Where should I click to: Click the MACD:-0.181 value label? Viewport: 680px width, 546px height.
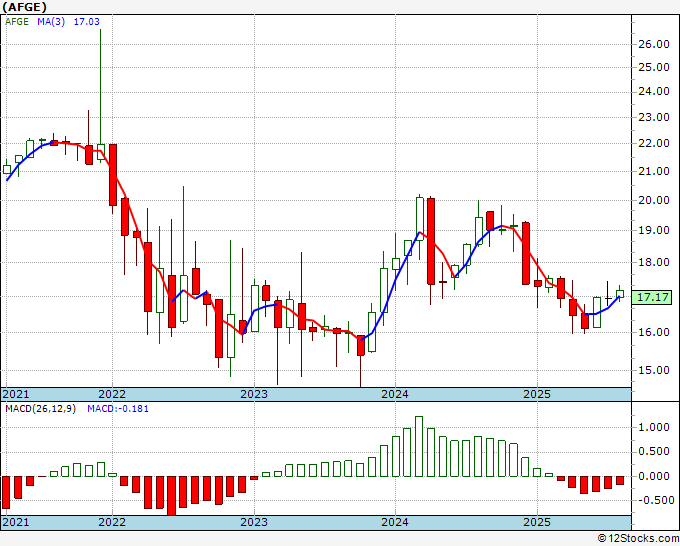point(118,409)
